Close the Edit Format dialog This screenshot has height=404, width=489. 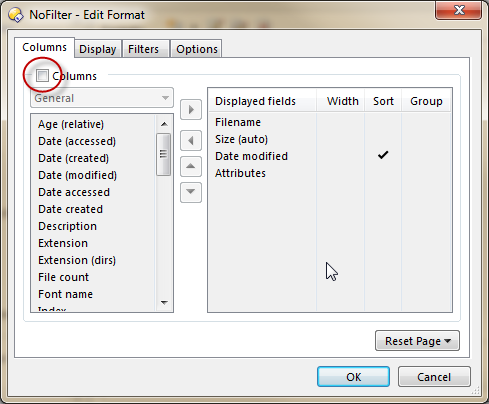tap(458, 10)
